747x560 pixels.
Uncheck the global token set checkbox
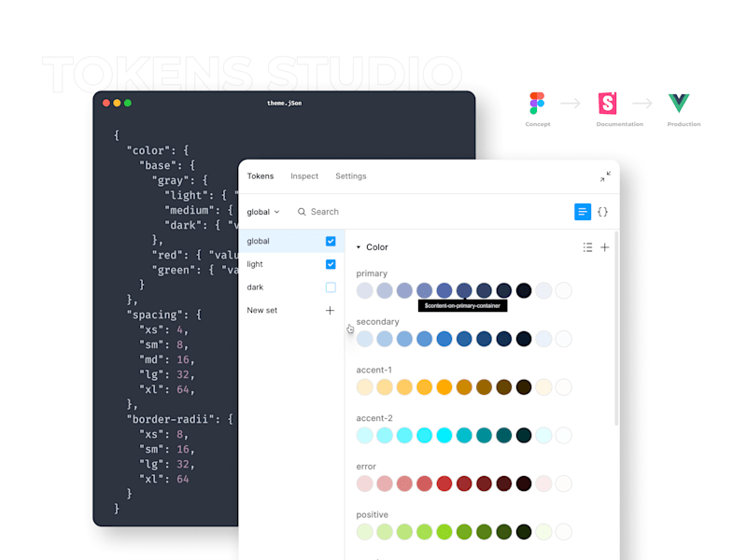(331, 241)
